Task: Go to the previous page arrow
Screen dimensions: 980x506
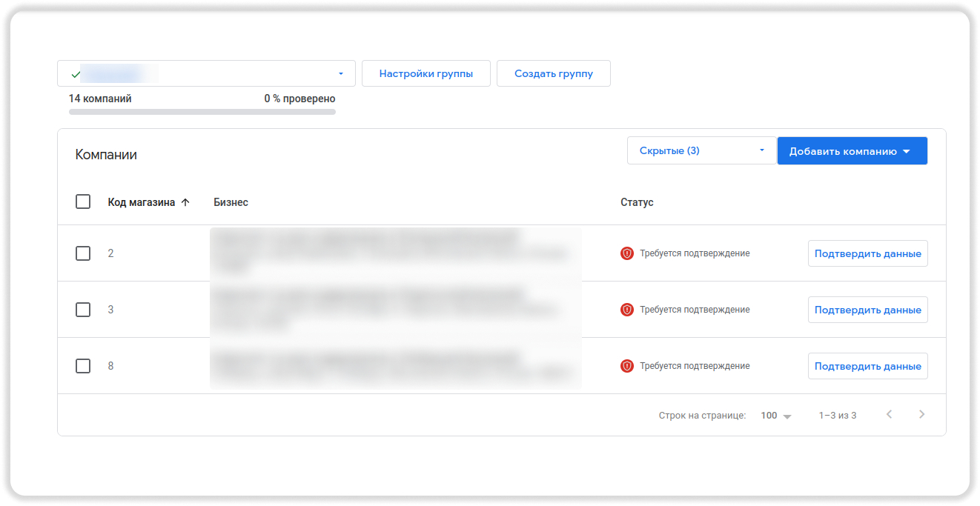Action: pyautogui.click(x=890, y=414)
